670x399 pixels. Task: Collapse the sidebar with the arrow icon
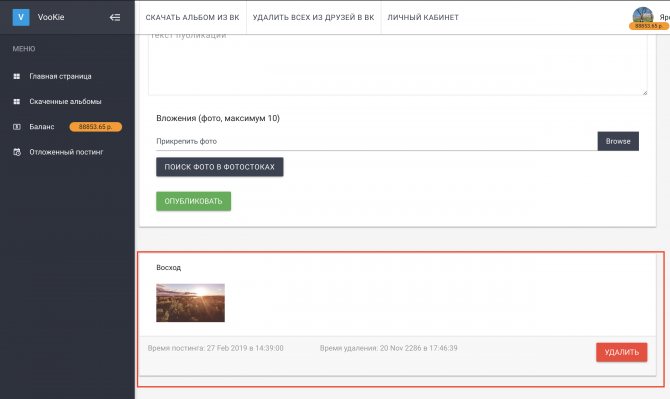(x=115, y=18)
